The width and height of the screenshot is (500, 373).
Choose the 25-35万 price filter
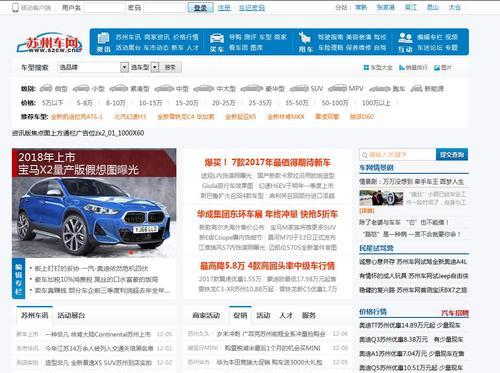260,103
